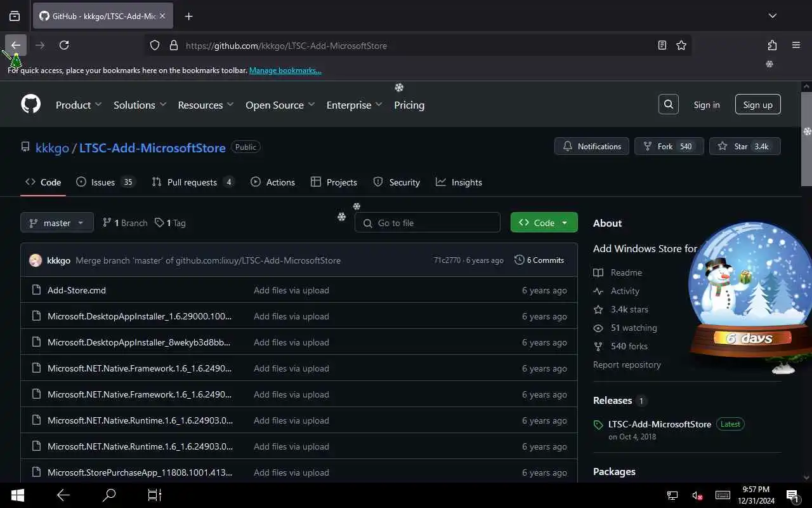Open the Add-Store.cmd file
The image size is (812, 508).
77,290
